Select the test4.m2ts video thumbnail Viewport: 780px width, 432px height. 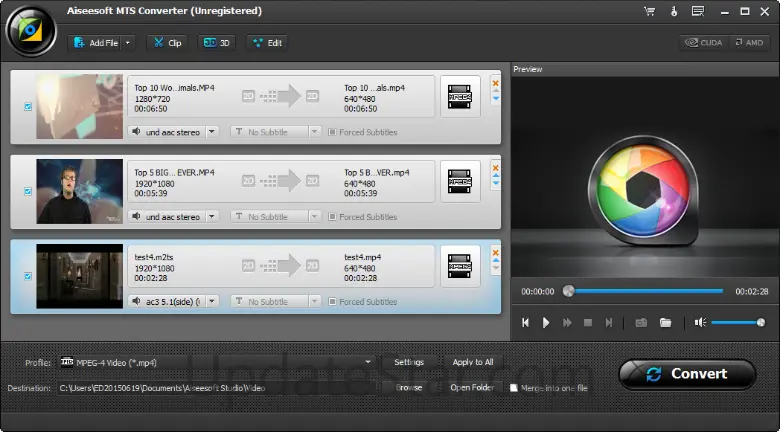(80, 276)
